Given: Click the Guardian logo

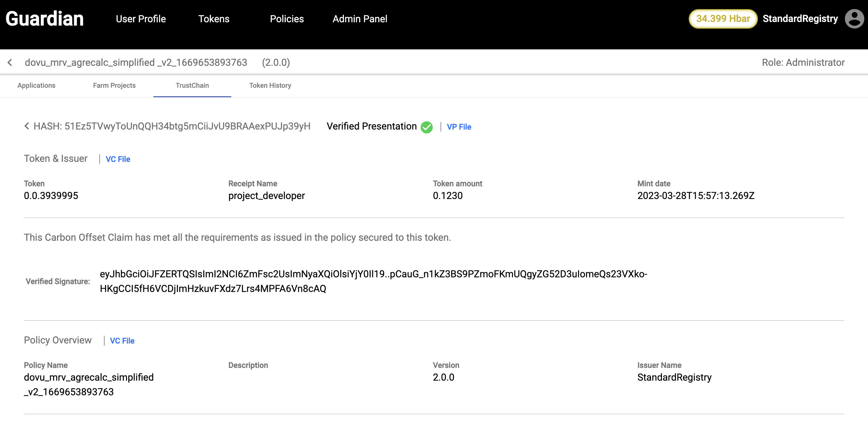Looking at the screenshot, I should tap(44, 19).
